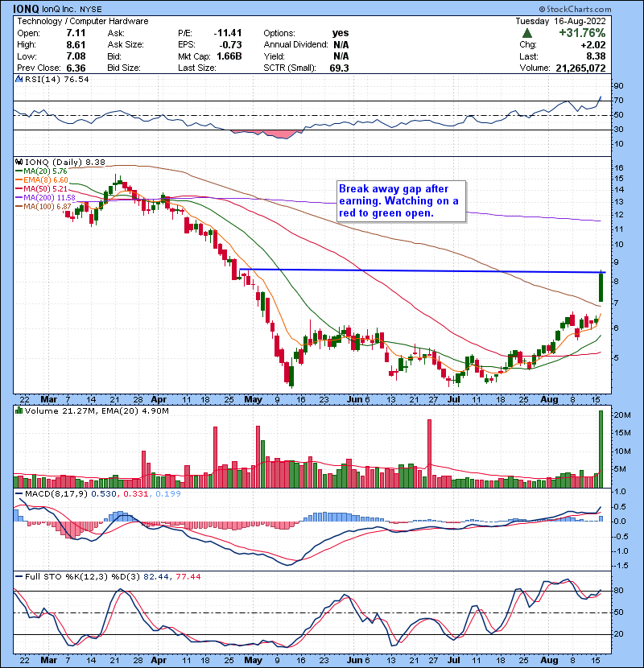Click the 20M volume axis label
The width and height of the screenshot is (644, 668).
621,415
